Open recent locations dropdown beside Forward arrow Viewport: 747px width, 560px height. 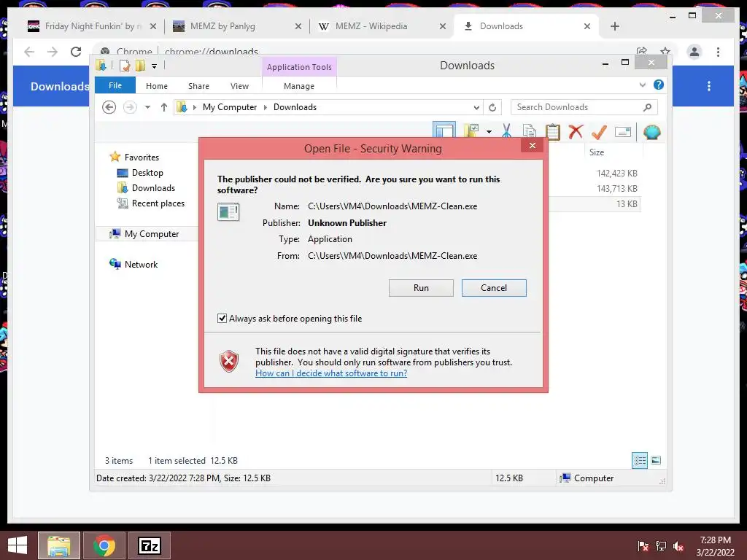pyautogui.click(x=147, y=107)
